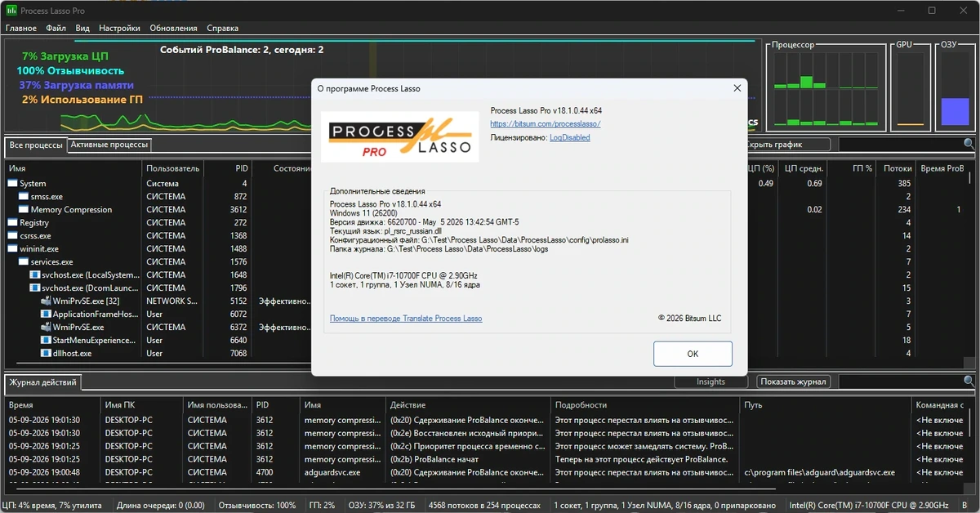
Task: Click the System process icon
Action: tap(12, 184)
